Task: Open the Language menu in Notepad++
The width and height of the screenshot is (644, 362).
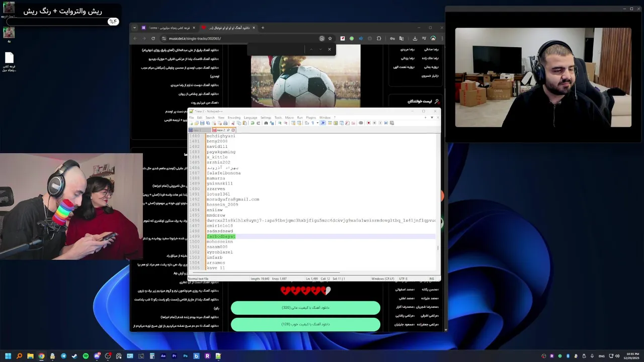Action: (x=251, y=118)
